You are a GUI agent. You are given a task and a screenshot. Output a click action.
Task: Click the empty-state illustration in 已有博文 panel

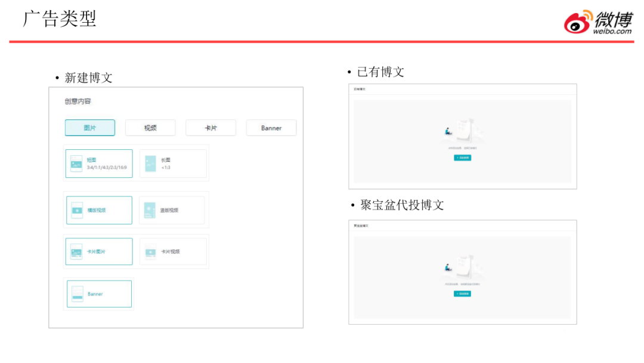pyautogui.click(x=463, y=130)
